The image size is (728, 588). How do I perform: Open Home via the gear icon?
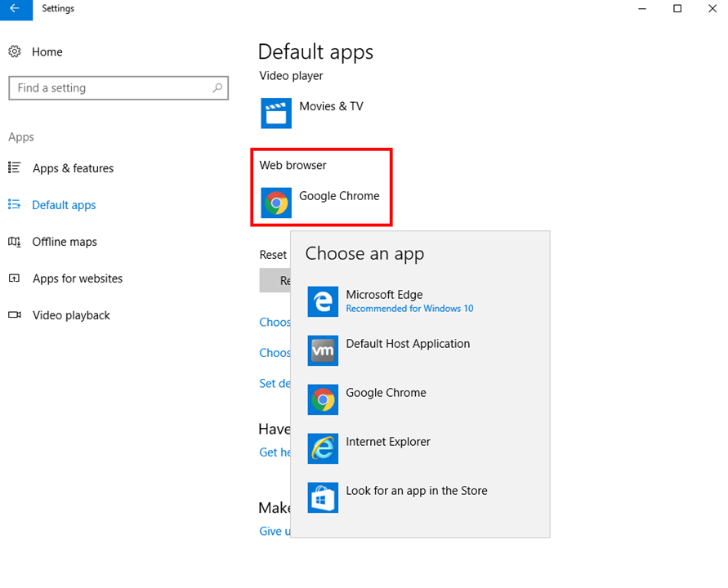point(15,51)
